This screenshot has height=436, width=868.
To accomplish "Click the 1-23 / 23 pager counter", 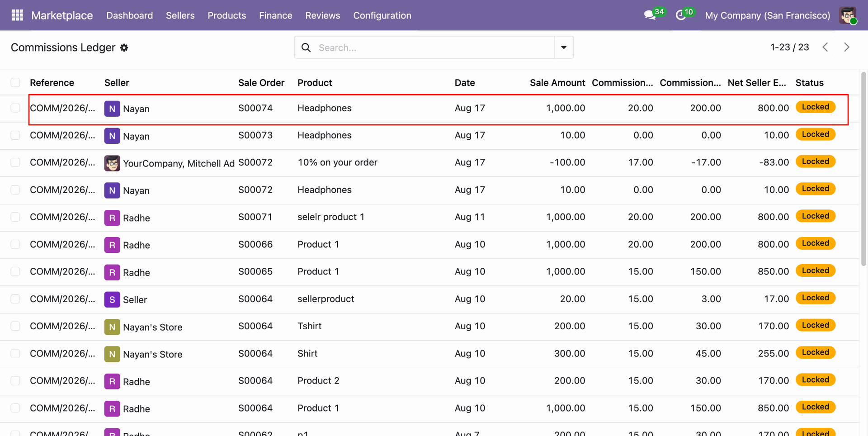I will point(789,47).
